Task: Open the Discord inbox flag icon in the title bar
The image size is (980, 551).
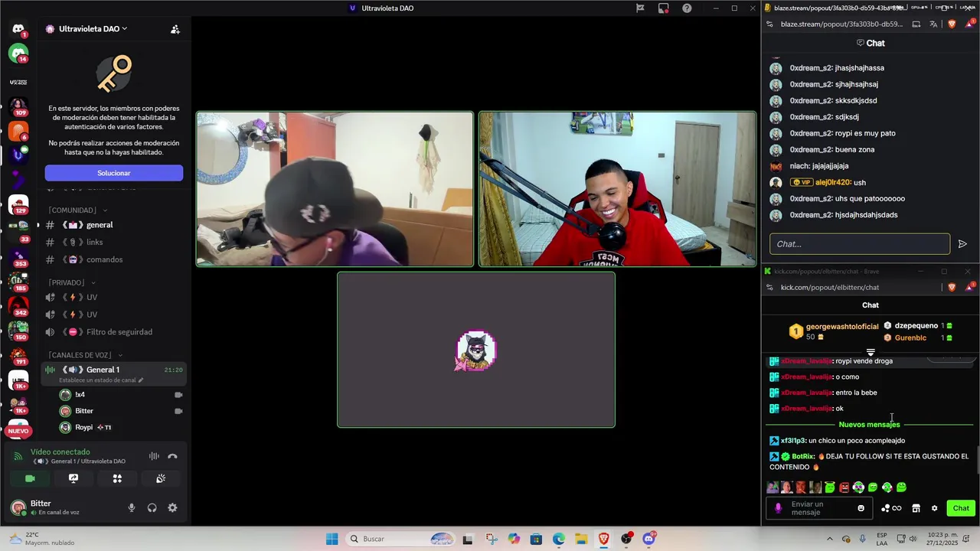Action: pos(640,8)
